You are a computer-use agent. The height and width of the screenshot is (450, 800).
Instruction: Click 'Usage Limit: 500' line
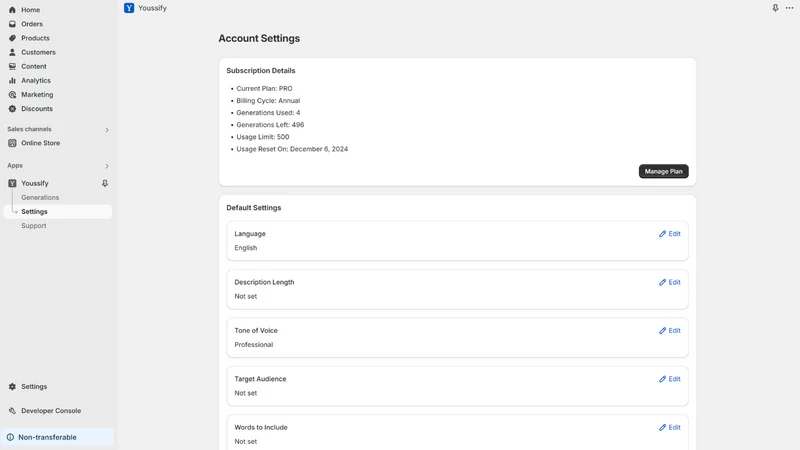tap(263, 137)
